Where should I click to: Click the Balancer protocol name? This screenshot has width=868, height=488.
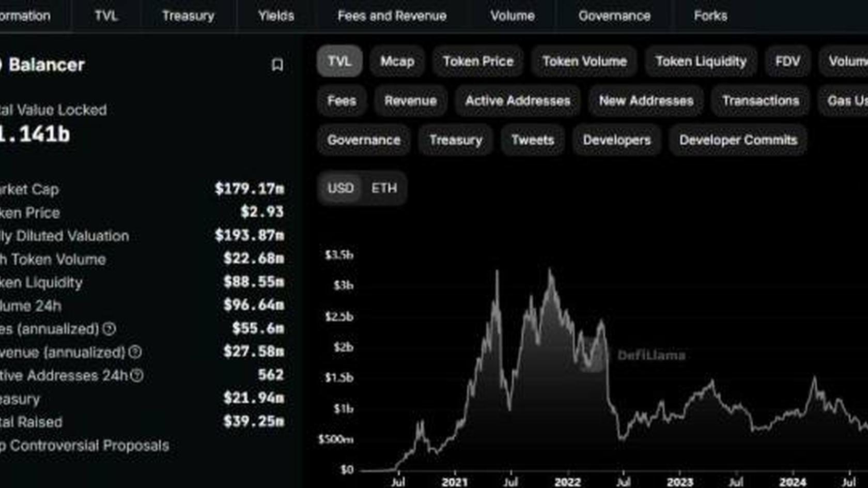[x=47, y=65]
